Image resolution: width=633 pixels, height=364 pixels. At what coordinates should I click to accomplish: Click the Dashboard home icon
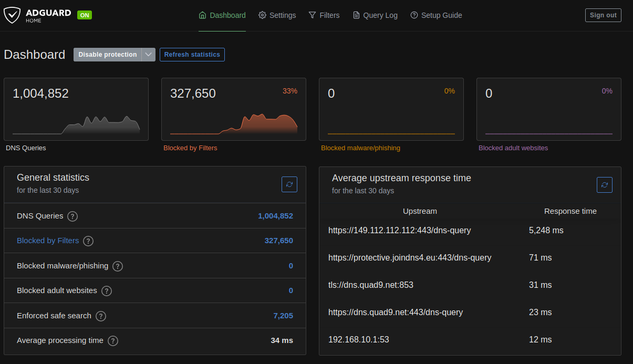pyautogui.click(x=203, y=15)
